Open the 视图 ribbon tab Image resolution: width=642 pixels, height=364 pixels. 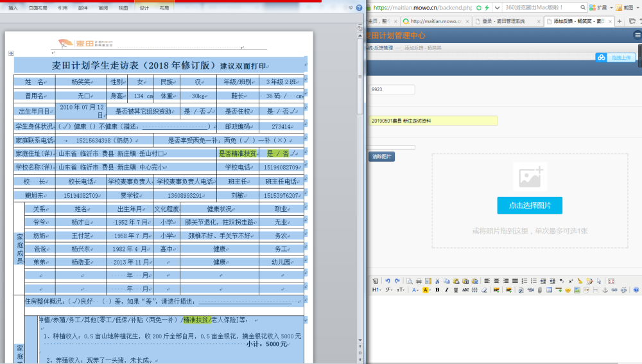click(x=123, y=8)
